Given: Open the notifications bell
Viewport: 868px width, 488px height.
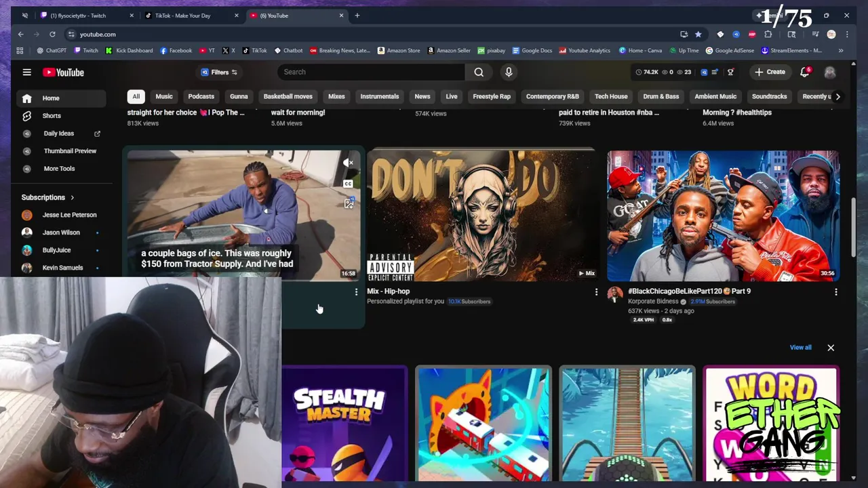Looking at the screenshot, I should [x=805, y=72].
